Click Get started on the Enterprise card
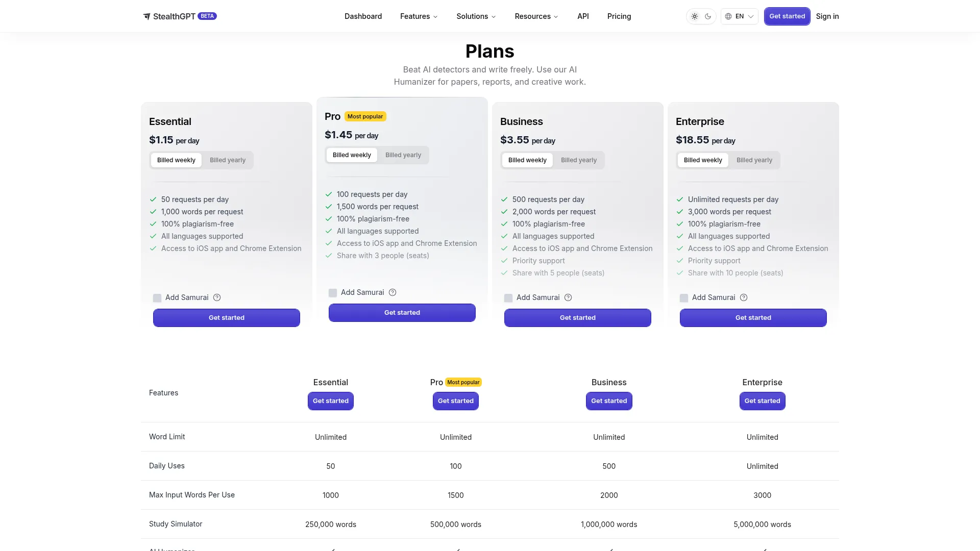 tap(753, 317)
